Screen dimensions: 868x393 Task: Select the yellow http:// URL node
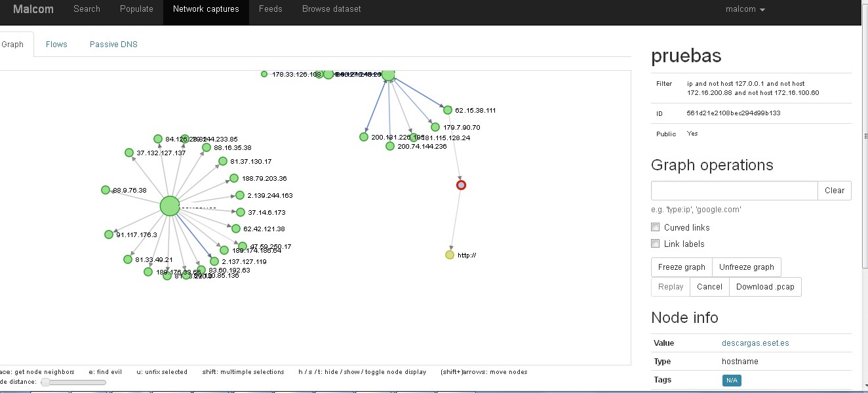(x=449, y=255)
